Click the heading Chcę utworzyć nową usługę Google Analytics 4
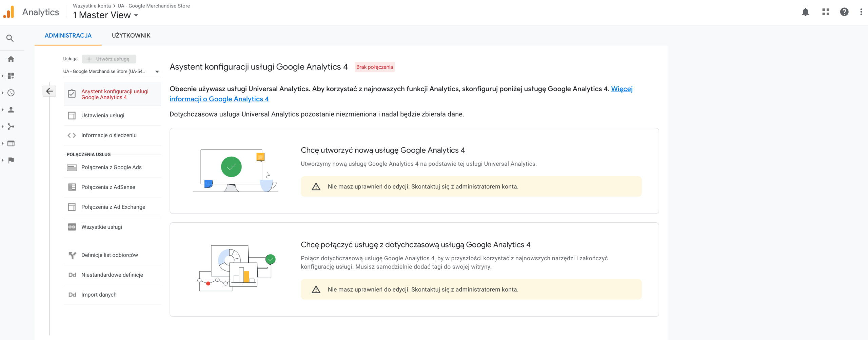868x340 pixels. coord(383,150)
